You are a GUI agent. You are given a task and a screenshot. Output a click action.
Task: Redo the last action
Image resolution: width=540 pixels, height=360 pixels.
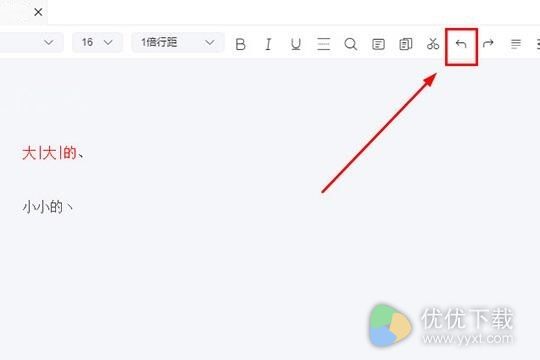[488, 44]
